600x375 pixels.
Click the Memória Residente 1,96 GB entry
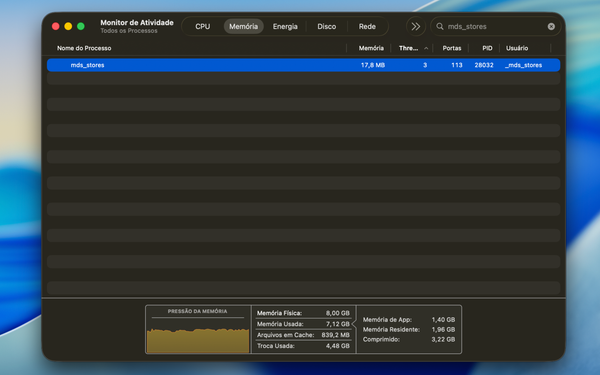tap(409, 329)
